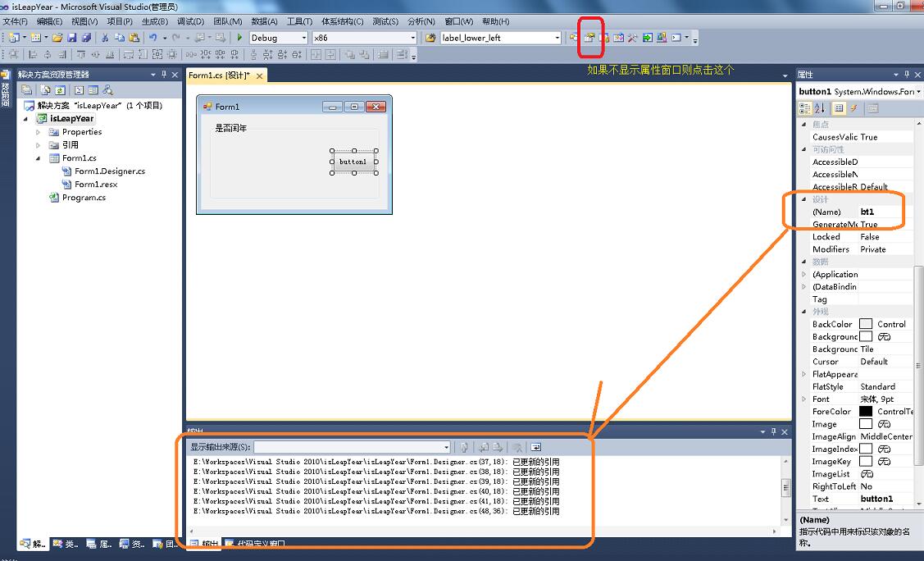Click the Center Horizontally layout icon
Viewport: 924px width, 561px height.
[316, 54]
